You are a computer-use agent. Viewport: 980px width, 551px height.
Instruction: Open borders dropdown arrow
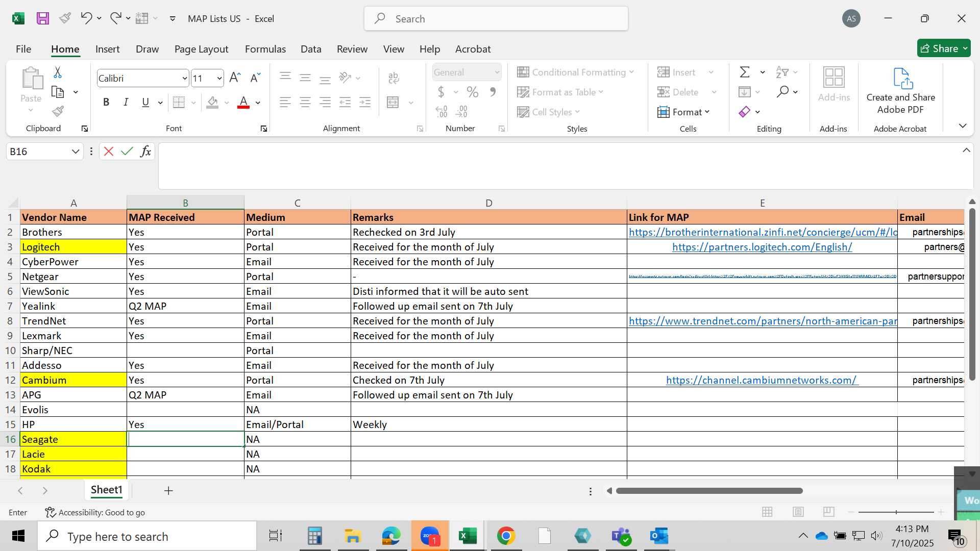coord(193,103)
